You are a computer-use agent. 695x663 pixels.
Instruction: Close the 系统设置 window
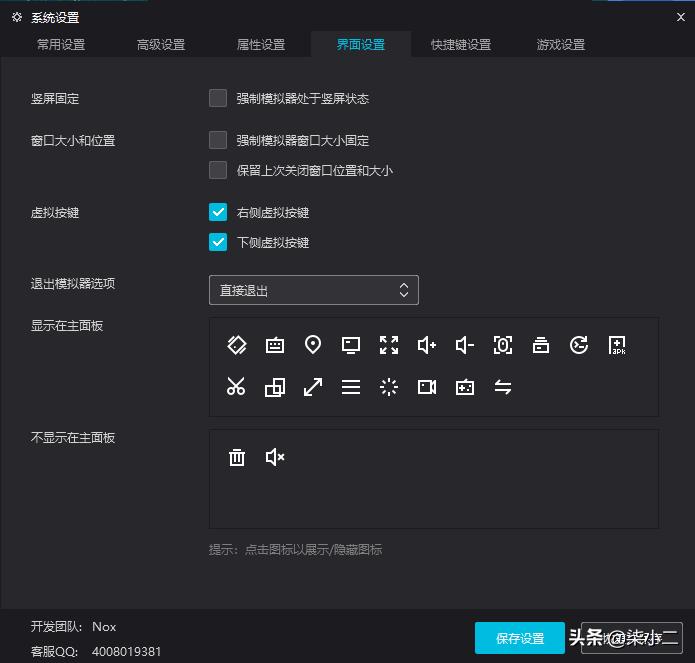tap(681, 17)
